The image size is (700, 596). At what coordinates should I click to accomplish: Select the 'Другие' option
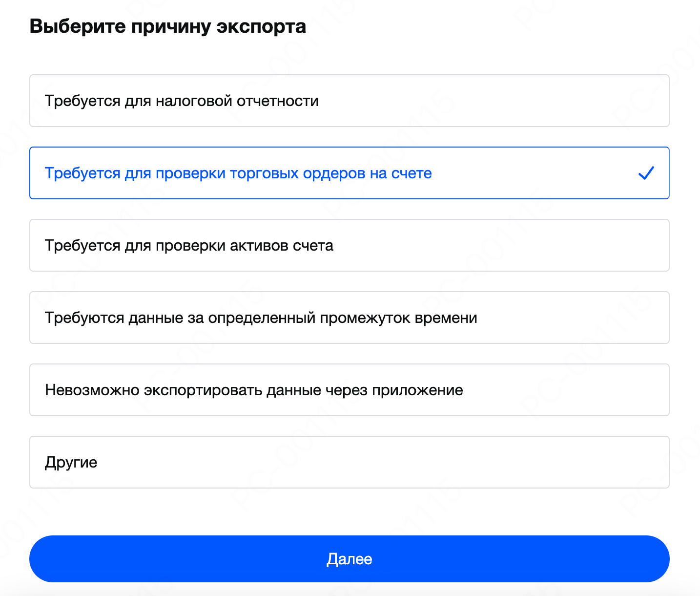350,462
